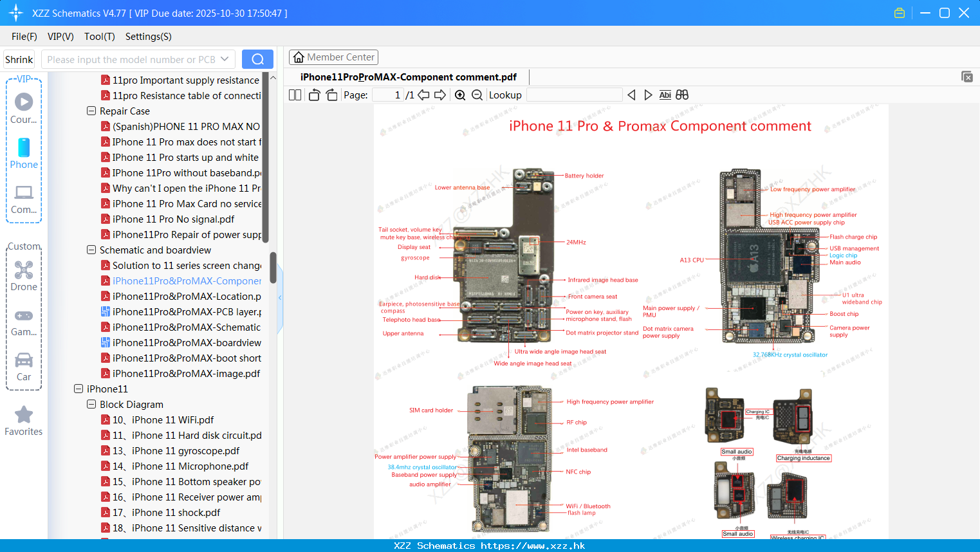Click the detach window icon at right
Viewport: 980px width, 552px height.
click(967, 77)
